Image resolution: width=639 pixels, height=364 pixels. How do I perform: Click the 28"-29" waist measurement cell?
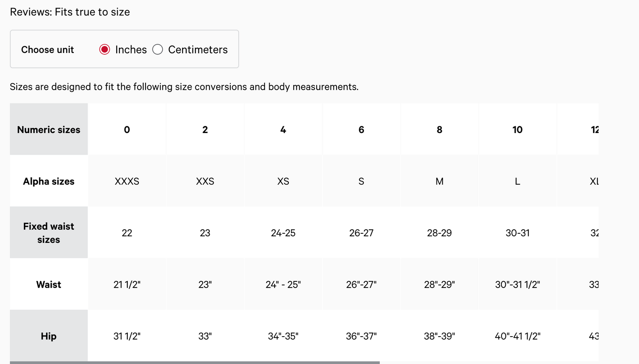tap(440, 284)
